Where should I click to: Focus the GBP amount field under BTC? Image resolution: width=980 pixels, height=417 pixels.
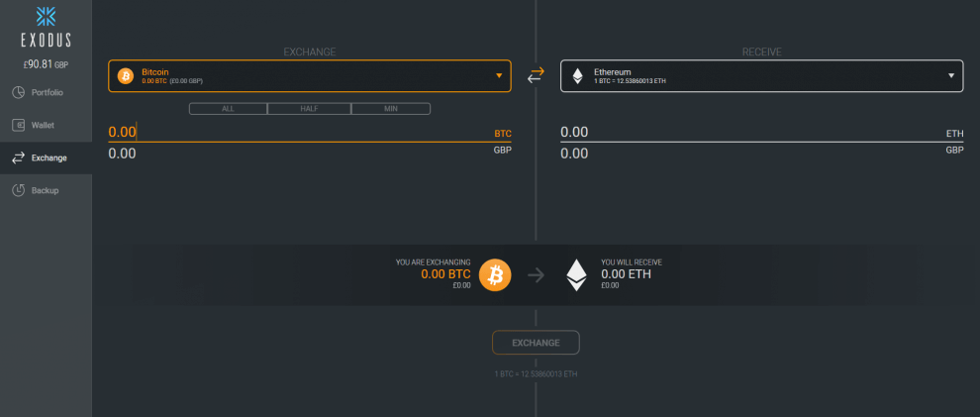tap(310, 154)
